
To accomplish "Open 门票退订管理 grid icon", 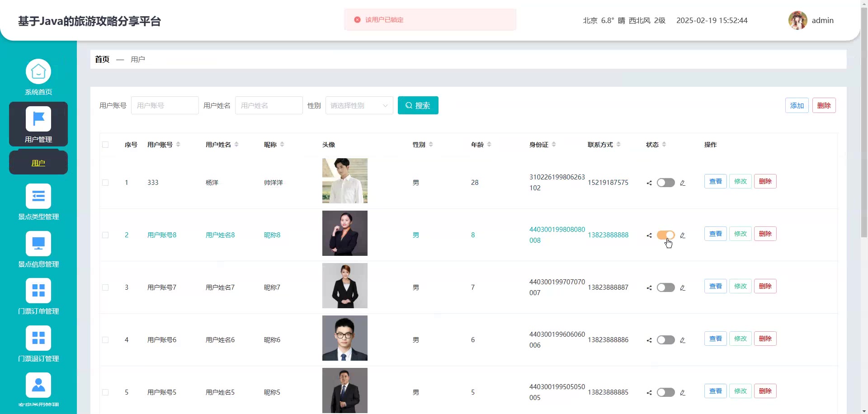I will pyautogui.click(x=38, y=338).
